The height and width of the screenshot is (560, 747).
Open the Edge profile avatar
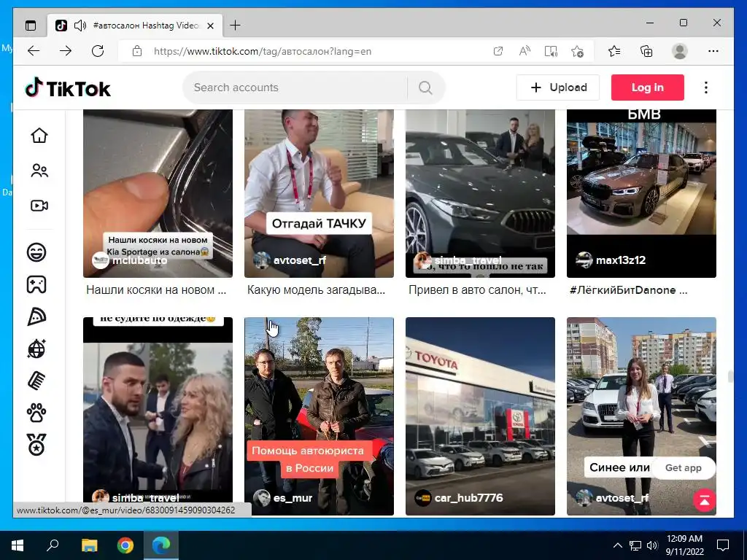[680, 51]
